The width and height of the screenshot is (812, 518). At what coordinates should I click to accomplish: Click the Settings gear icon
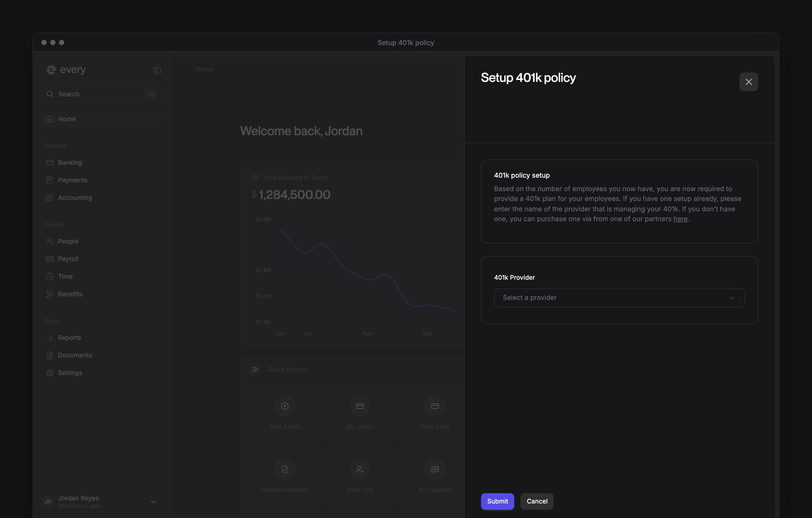click(49, 373)
